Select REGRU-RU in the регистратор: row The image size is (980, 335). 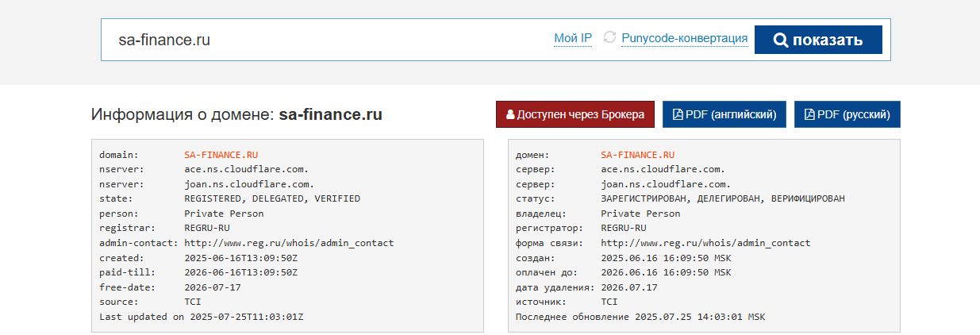[624, 228]
